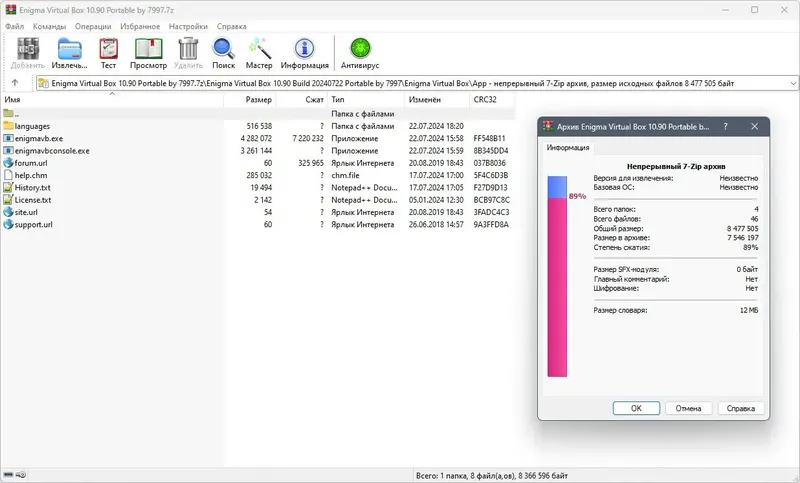Close the archive information dialog

tap(755, 126)
